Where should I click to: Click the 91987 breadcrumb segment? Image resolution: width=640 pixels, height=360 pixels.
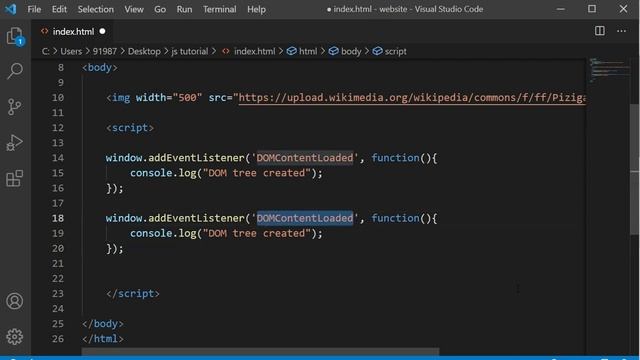click(104, 51)
